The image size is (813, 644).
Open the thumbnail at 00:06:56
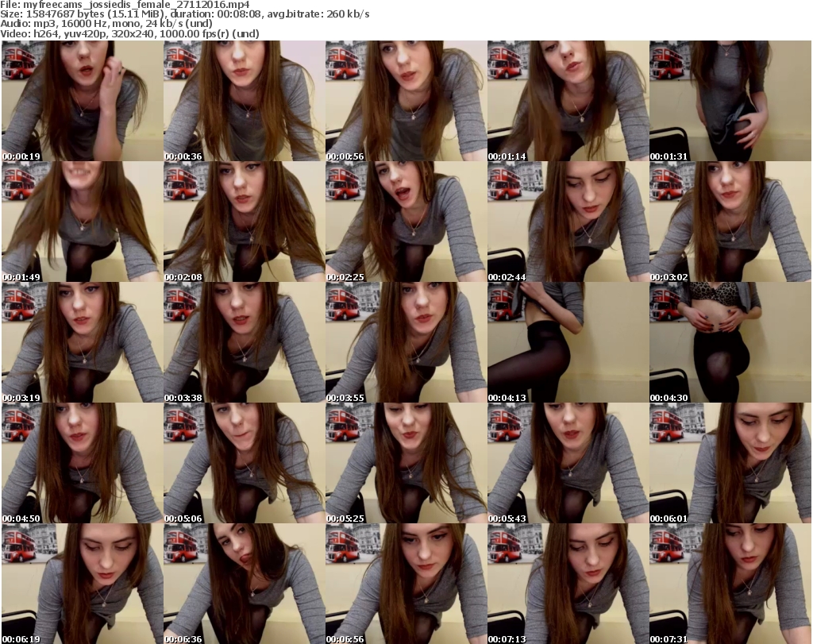coord(406,584)
